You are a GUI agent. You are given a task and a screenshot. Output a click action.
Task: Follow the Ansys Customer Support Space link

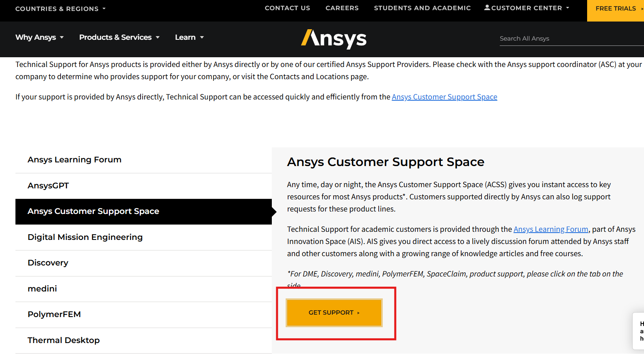click(444, 97)
